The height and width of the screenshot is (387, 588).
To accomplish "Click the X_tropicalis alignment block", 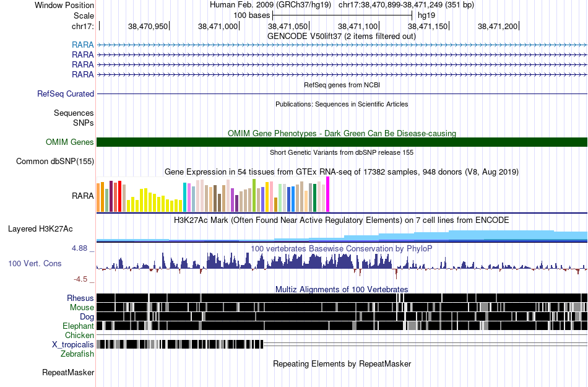I will click(180, 344).
